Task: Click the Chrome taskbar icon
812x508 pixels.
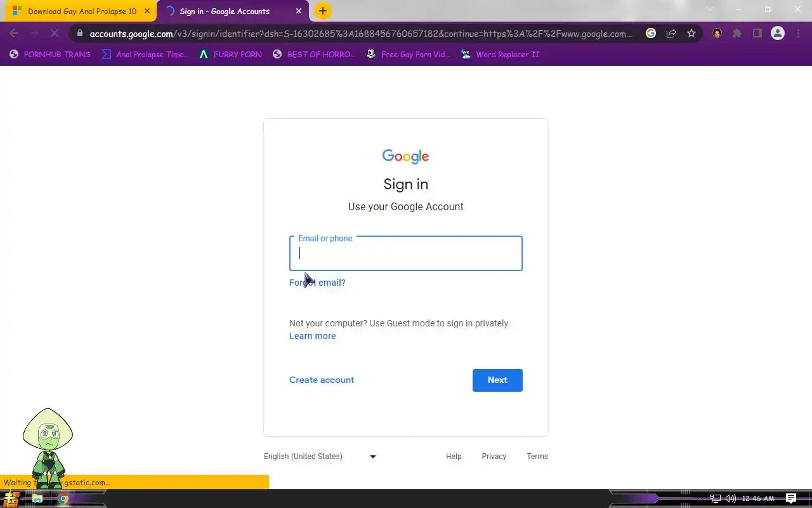Action: [63, 499]
